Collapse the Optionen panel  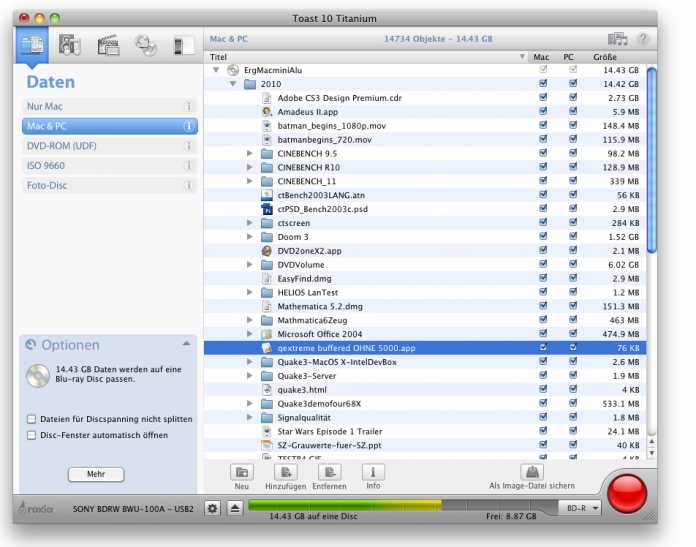tap(186, 344)
